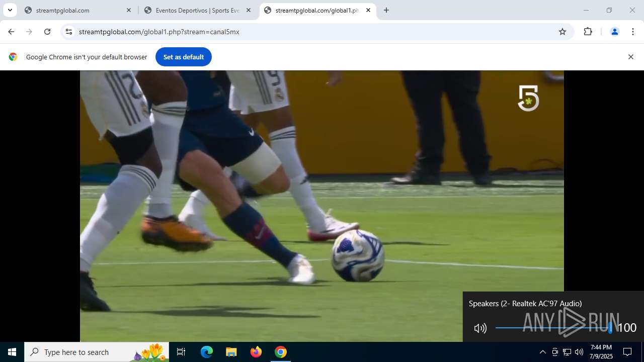The width and height of the screenshot is (644, 362).
Task: Go forward to next page
Action: click(x=29, y=32)
